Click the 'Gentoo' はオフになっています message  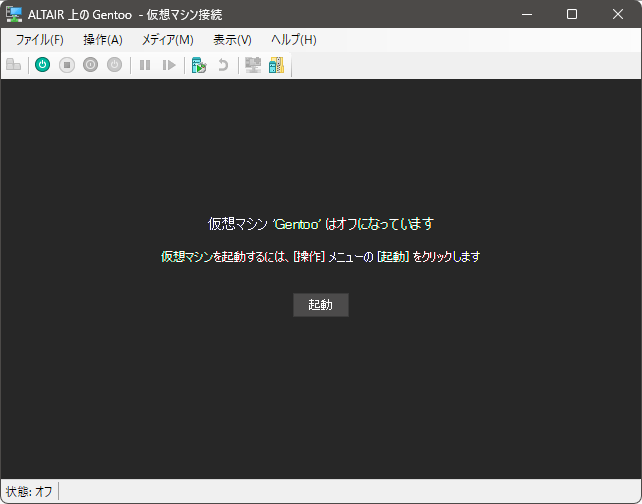click(x=321, y=224)
